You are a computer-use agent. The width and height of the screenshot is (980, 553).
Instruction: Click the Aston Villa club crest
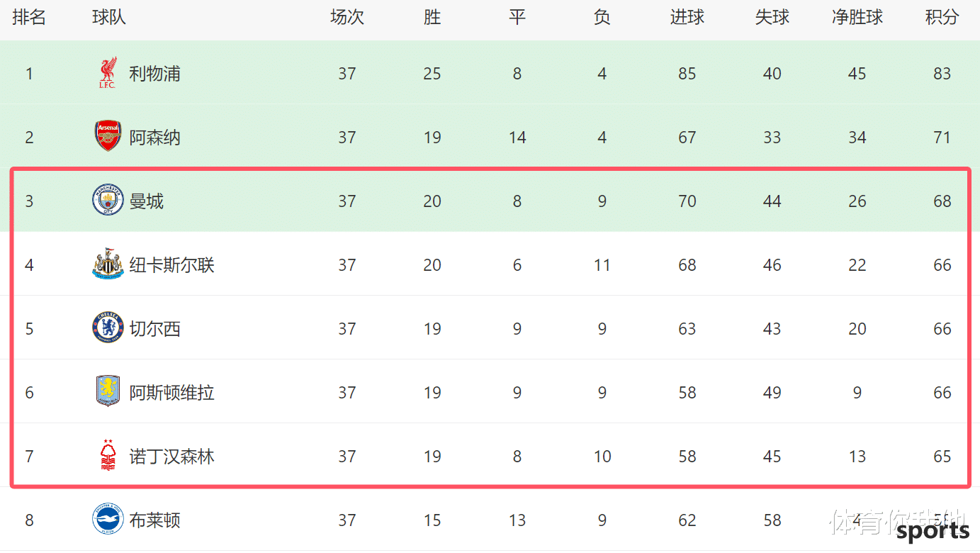point(108,391)
